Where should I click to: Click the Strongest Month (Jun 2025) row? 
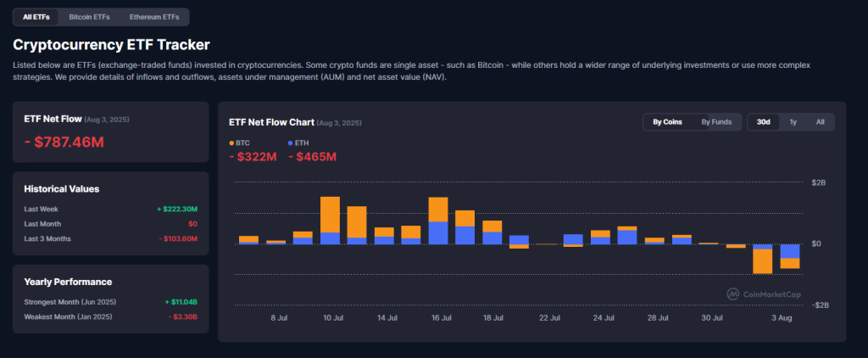tap(110, 302)
